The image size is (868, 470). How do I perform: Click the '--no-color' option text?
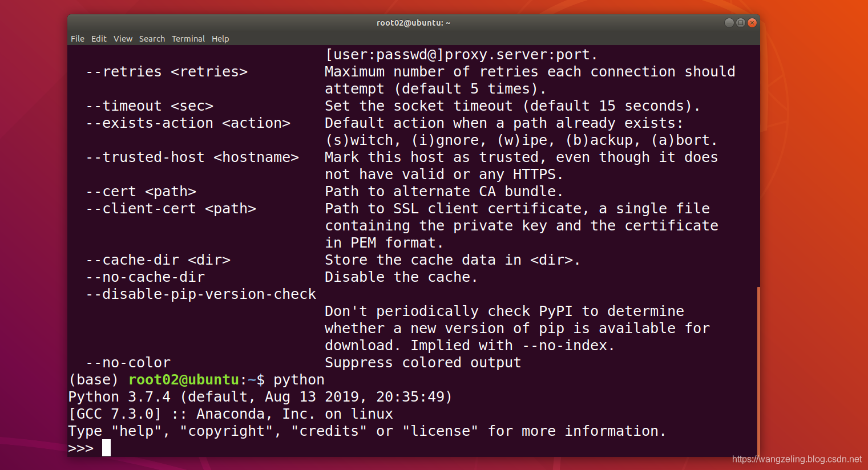coord(128,363)
